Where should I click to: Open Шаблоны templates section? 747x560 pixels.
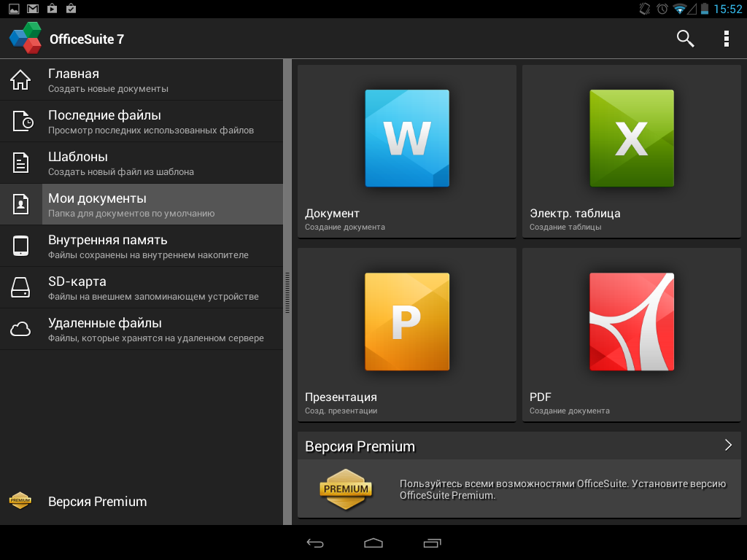click(x=142, y=163)
